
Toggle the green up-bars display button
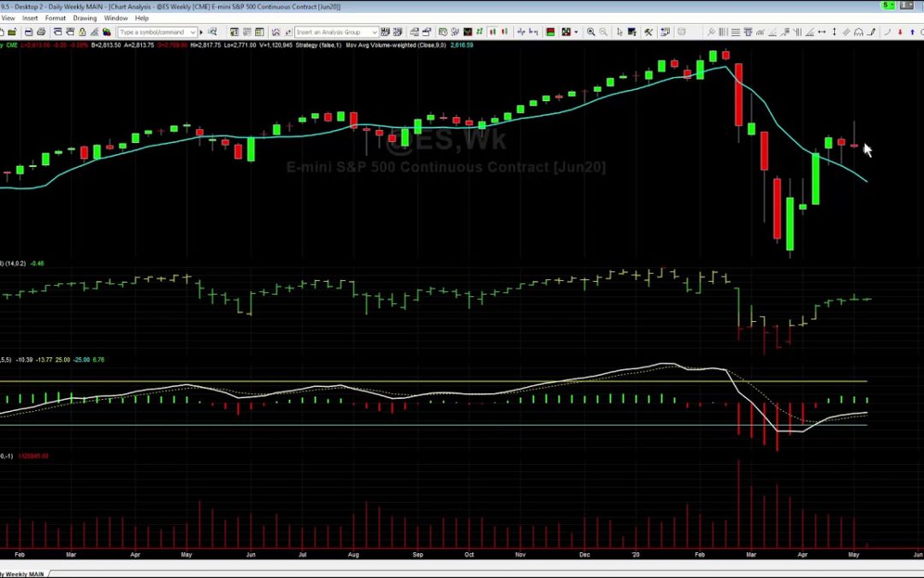pyautogui.click(x=493, y=31)
